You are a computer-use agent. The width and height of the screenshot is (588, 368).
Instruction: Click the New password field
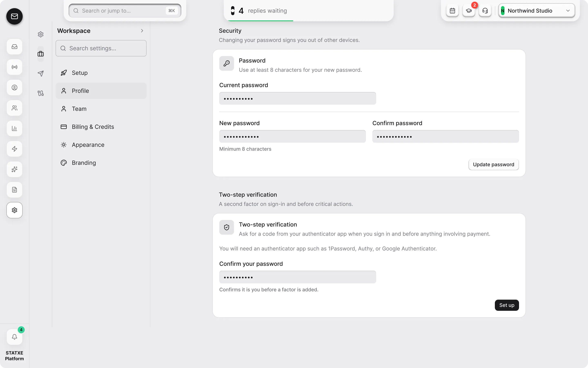point(292,136)
